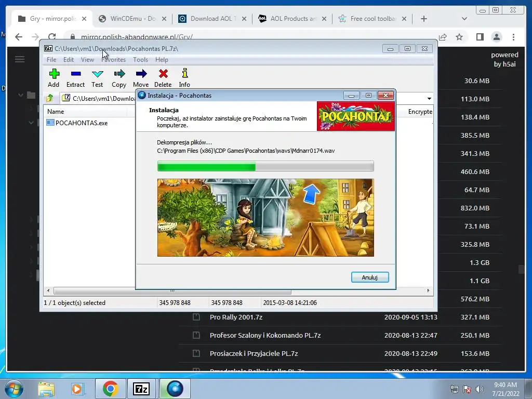Expand the 7-Zip address path dropdown
The height and width of the screenshot is (399, 532).
(x=429, y=99)
